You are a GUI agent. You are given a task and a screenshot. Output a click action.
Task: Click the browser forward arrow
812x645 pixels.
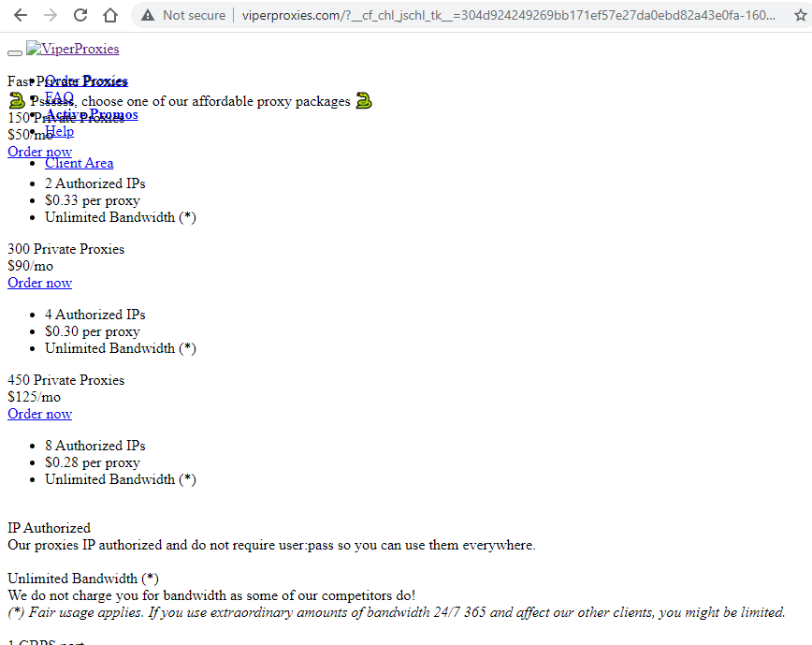tap(51, 16)
